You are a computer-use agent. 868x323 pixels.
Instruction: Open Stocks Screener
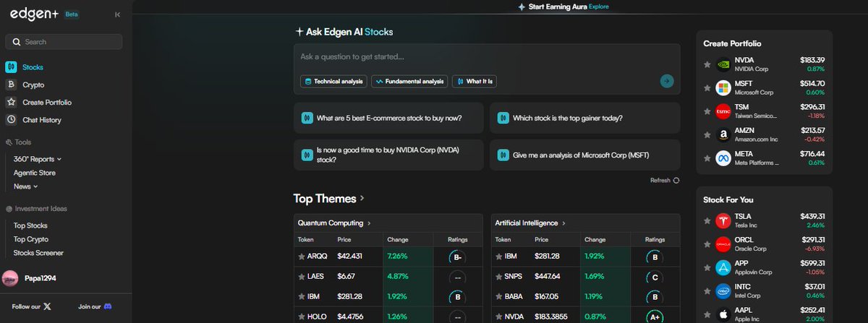pos(38,253)
